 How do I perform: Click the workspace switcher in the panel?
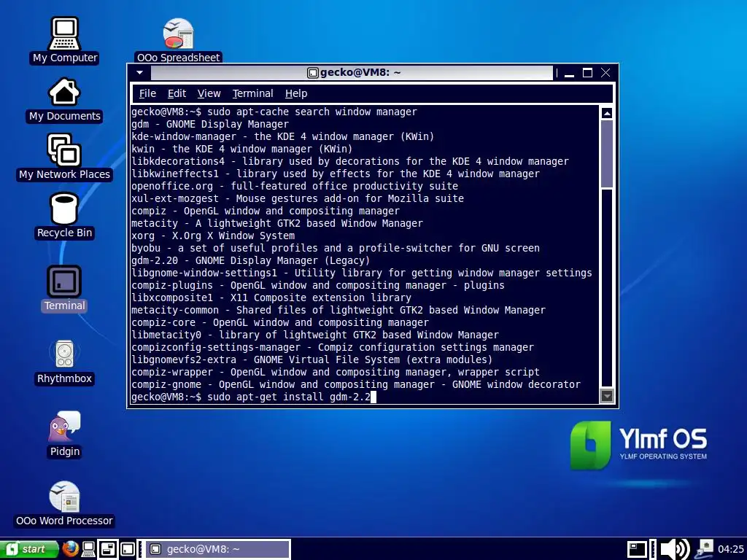636,549
